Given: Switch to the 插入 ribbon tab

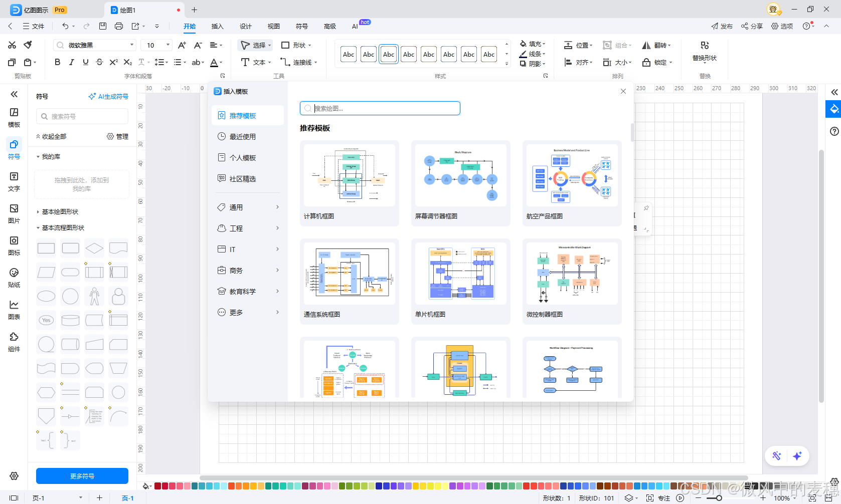Looking at the screenshot, I should [217, 26].
